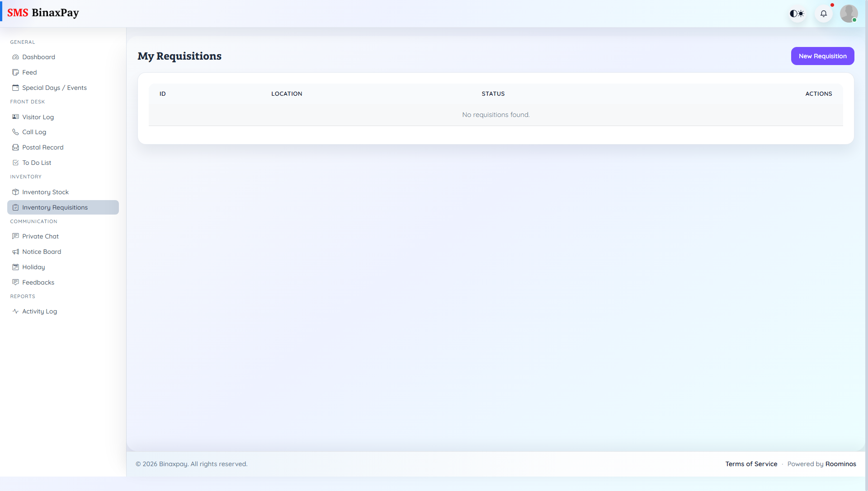Open the notification bell

pyautogui.click(x=824, y=14)
